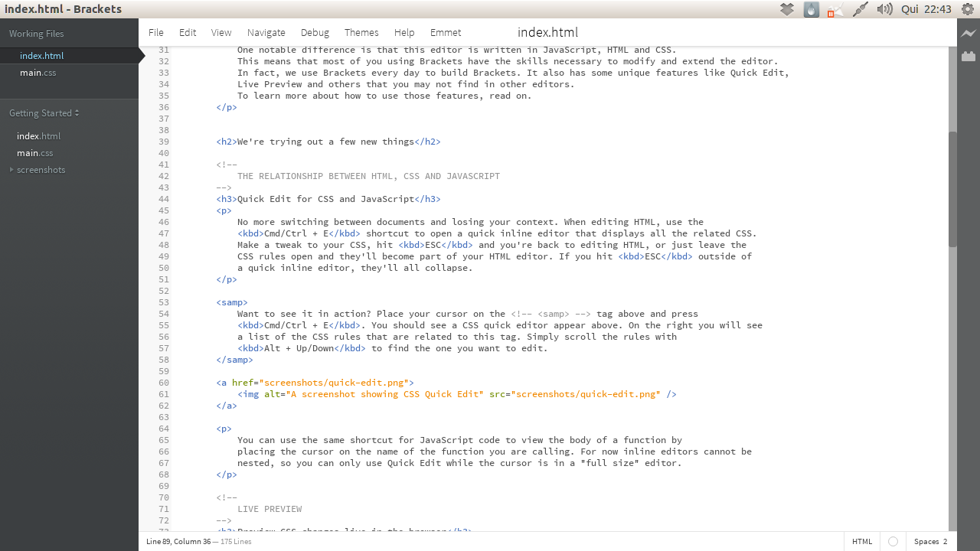Click line number 39 in gutter

tap(164, 142)
